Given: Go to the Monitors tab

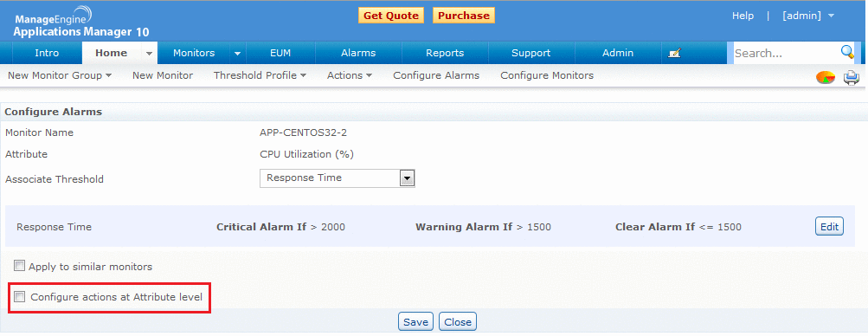Looking at the screenshot, I should coord(194,53).
